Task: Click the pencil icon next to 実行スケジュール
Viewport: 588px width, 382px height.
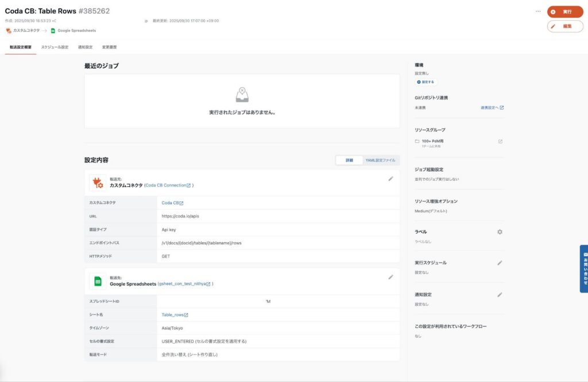Action: click(x=500, y=263)
